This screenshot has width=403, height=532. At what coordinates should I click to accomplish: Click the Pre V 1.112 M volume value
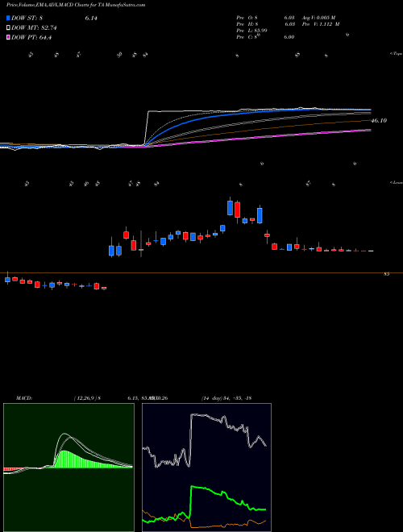pos(322,24)
